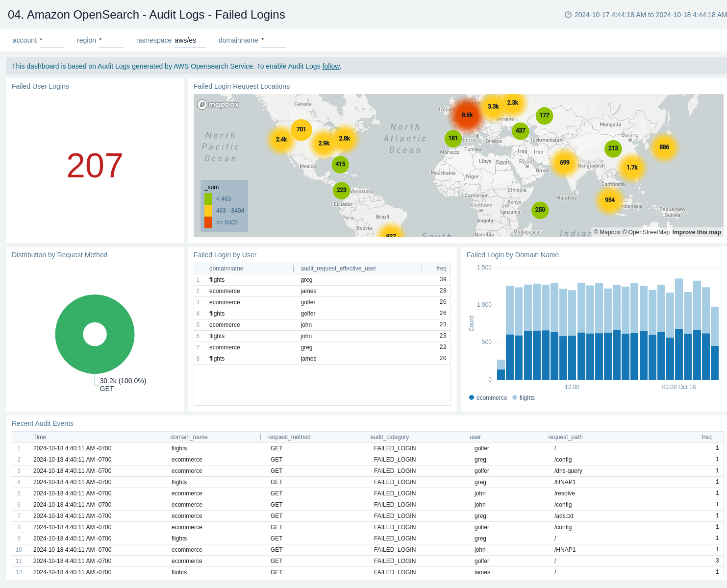
Task: Click the green 223 map cluster
Action: [341, 190]
